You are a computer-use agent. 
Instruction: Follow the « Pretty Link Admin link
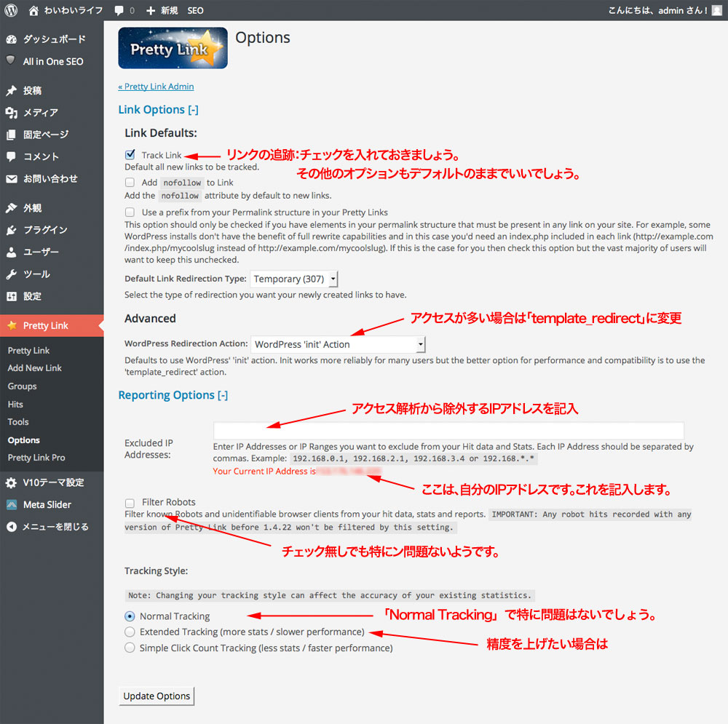point(156,87)
